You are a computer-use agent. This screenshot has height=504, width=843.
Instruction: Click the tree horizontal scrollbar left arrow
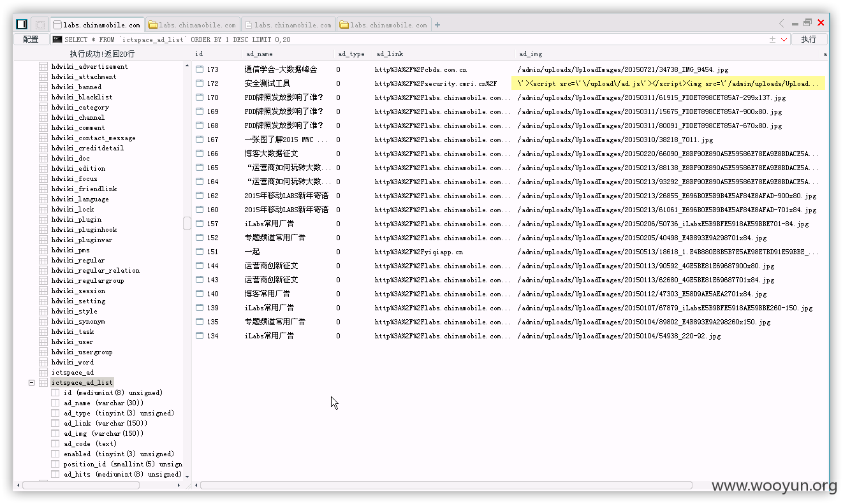click(x=18, y=486)
